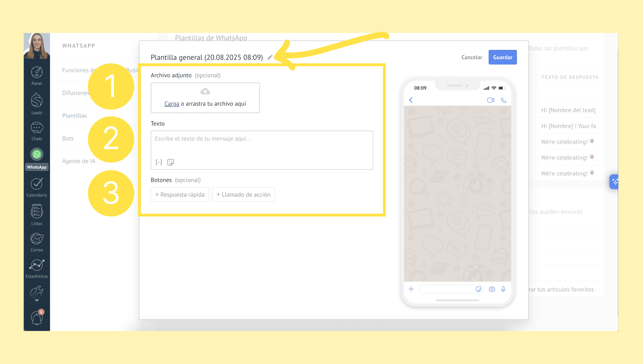Open the Difusiones menu item
643x364 pixels.
(x=76, y=93)
